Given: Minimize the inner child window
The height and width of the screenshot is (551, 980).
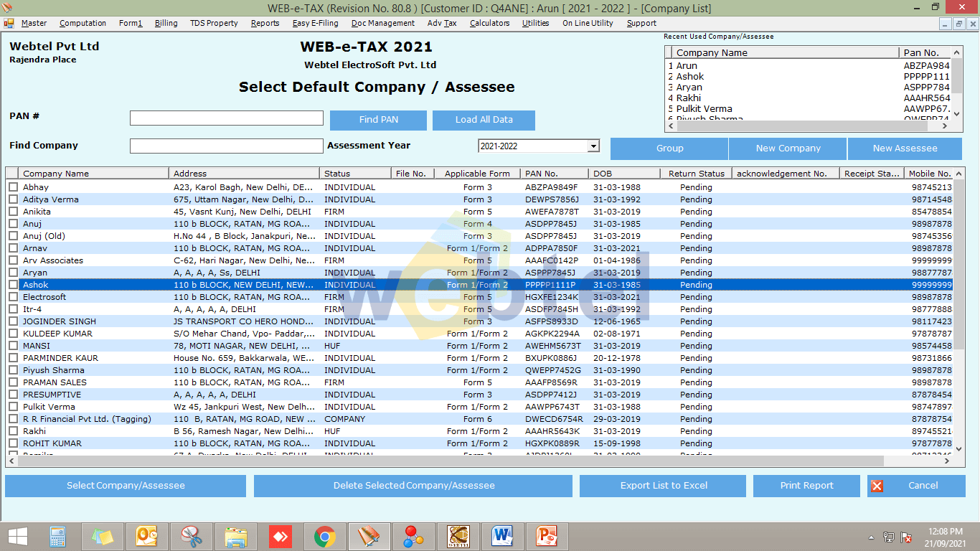Looking at the screenshot, I should 946,24.
